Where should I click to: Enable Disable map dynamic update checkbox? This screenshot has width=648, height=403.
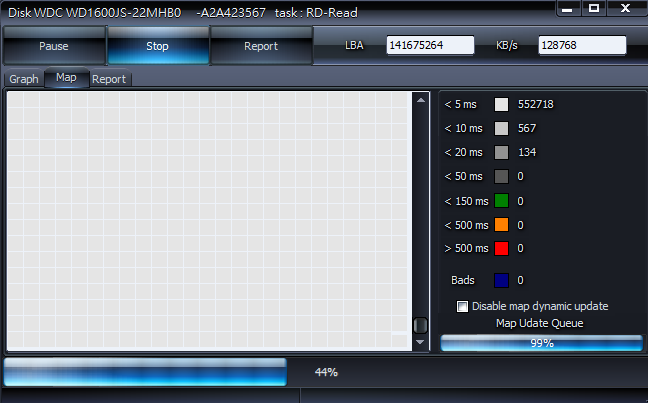[x=462, y=306]
